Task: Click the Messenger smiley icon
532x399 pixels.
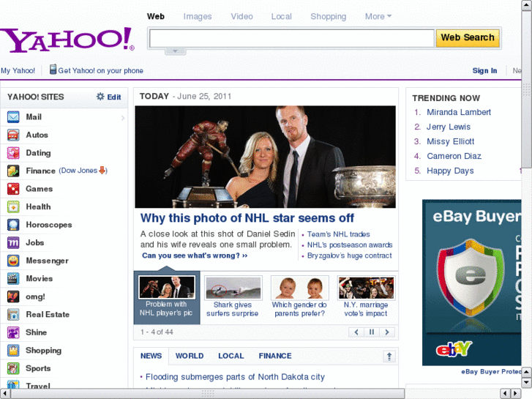Action: [x=13, y=261]
